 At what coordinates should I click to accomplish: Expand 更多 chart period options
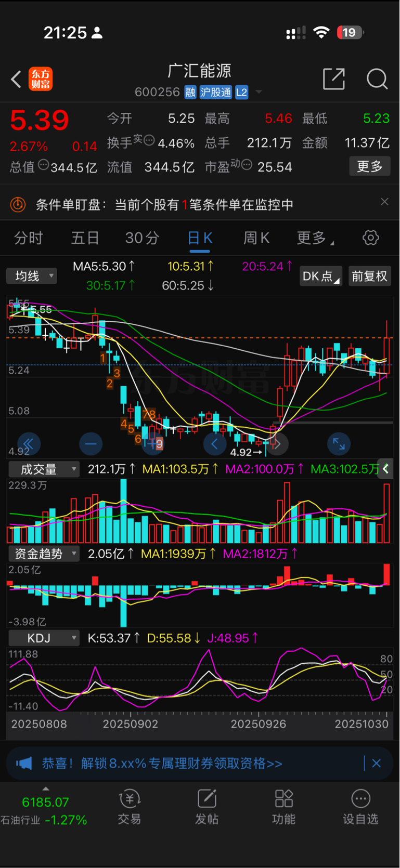[x=315, y=238]
